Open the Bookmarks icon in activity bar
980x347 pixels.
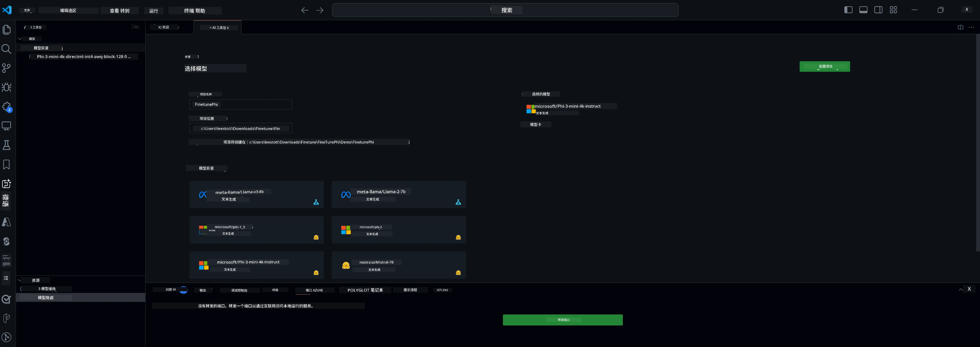pyautogui.click(x=6, y=164)
